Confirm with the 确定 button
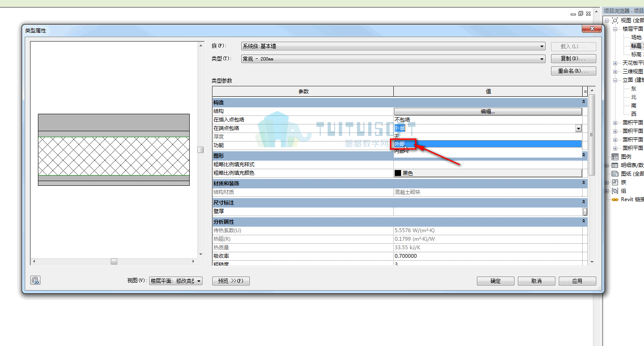 (496, 281)
